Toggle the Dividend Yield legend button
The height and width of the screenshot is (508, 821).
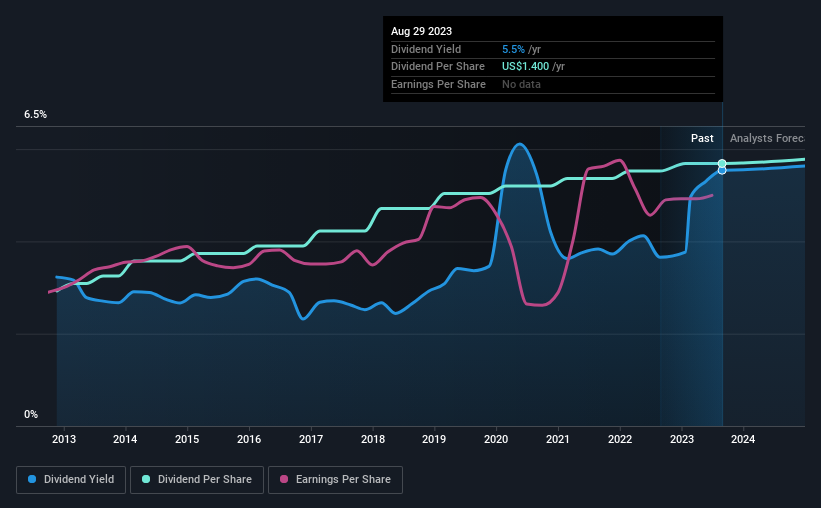tap(71, 480)
